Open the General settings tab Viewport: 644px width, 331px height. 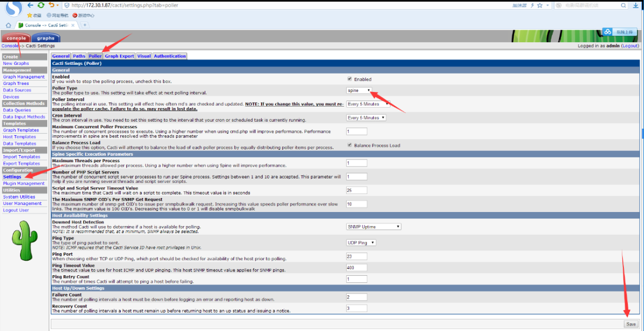click(x=61, y=56)
